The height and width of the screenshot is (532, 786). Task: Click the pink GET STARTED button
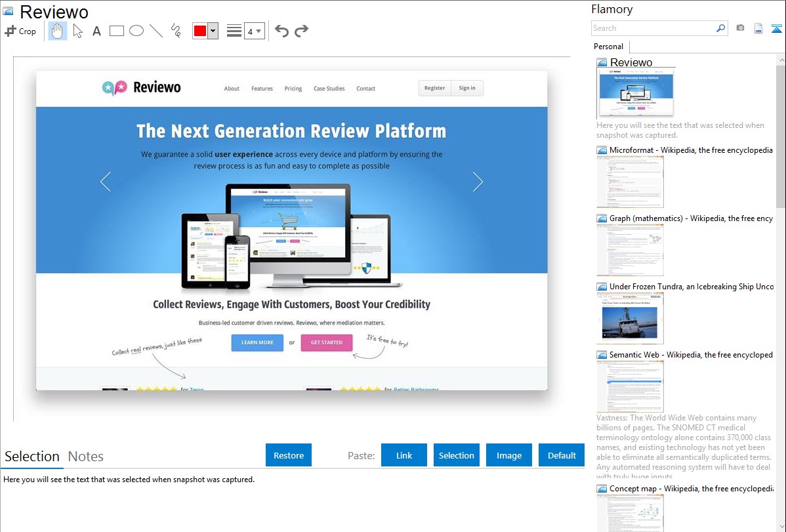326,342
